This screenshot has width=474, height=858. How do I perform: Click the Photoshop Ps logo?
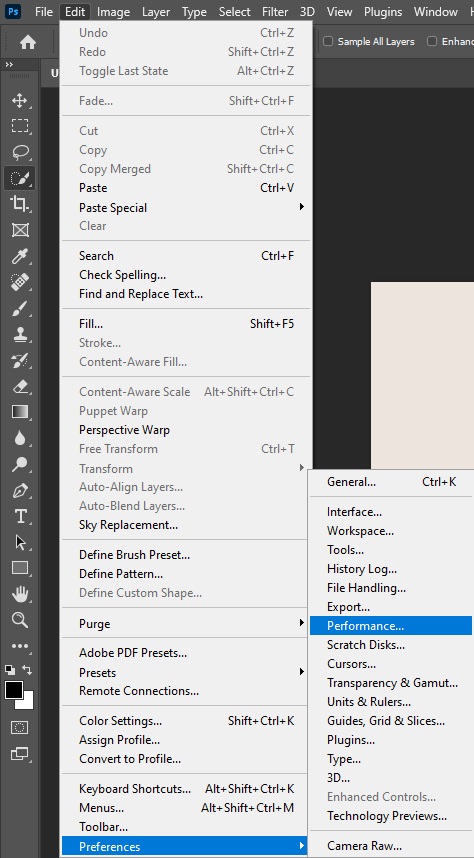click(12, 11)
